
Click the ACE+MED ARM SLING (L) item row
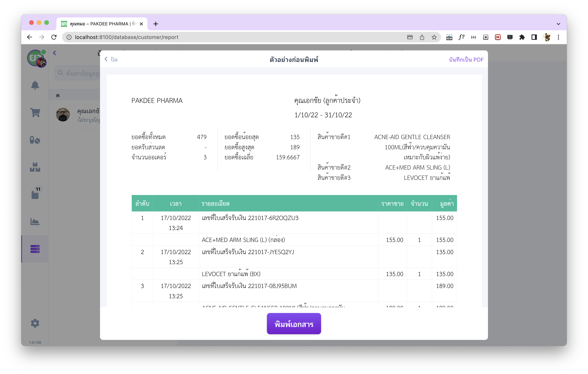tap(294, 240)
